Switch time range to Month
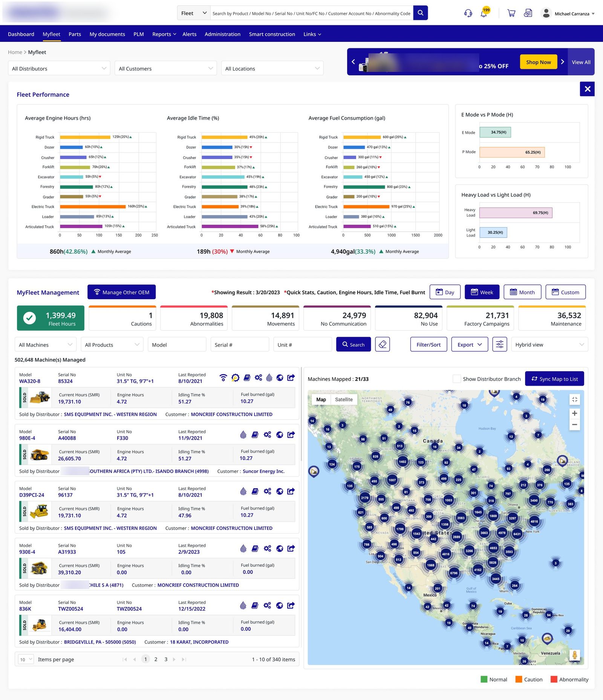The image size is (603, 700). 522,292
